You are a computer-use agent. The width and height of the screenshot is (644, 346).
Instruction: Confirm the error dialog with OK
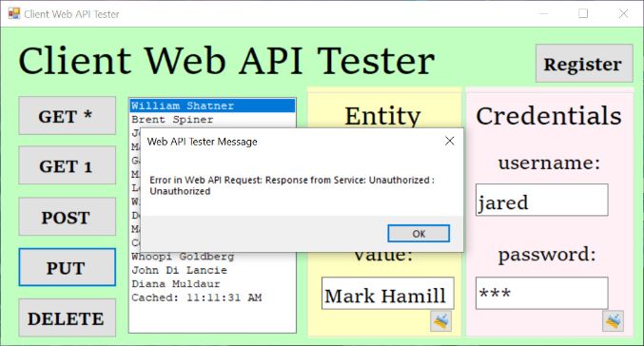click(x=419, y=234)
